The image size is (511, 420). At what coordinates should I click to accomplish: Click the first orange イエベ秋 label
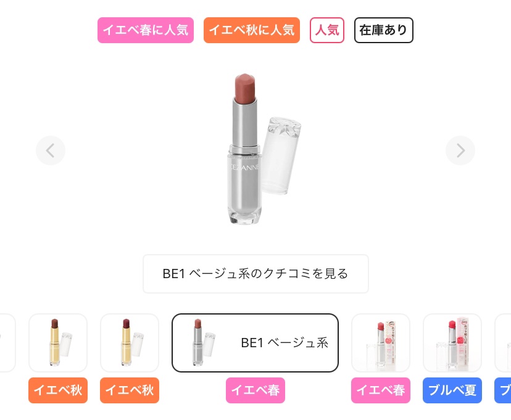[58, 390]
